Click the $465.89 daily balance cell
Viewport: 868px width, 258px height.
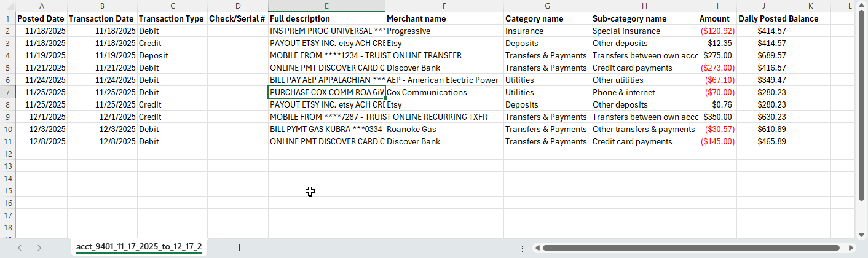[763, 141]
